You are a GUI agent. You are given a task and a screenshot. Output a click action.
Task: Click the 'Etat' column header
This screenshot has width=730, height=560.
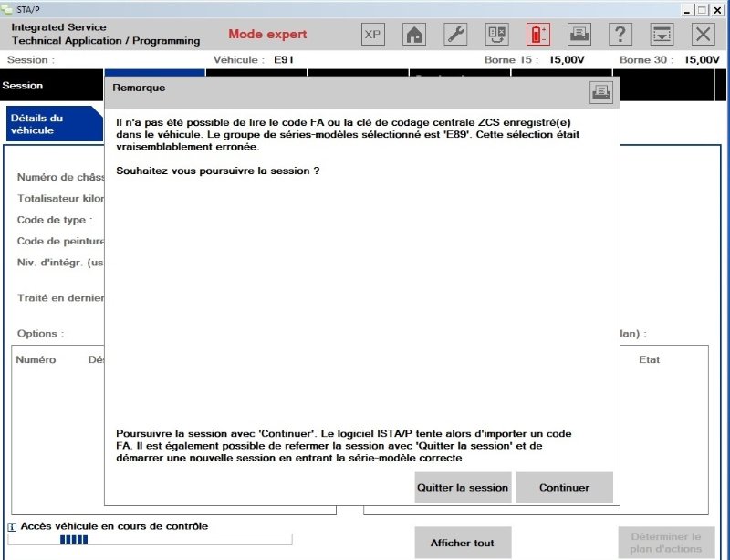[x=649, y=359]
